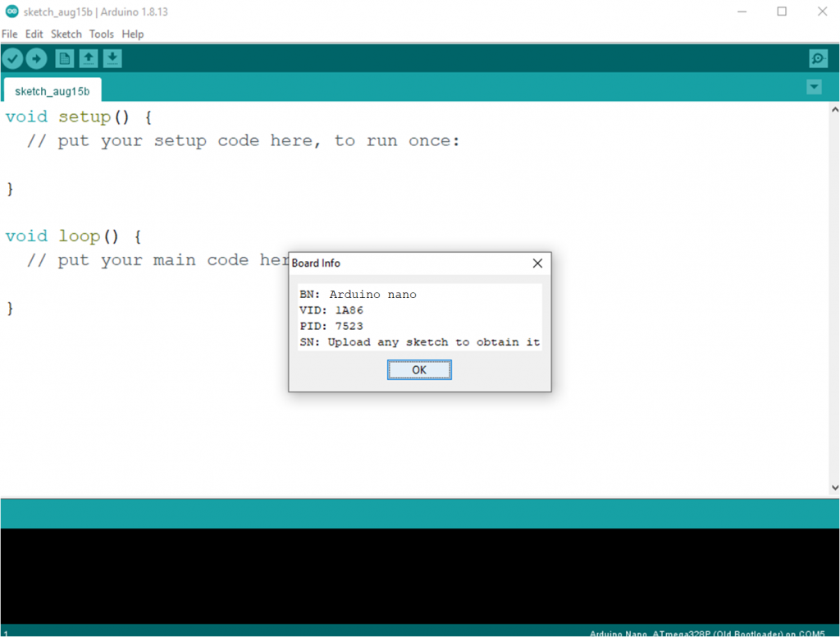
Task: Close the Board Info dialog
Action: click(x=537, y=264)
